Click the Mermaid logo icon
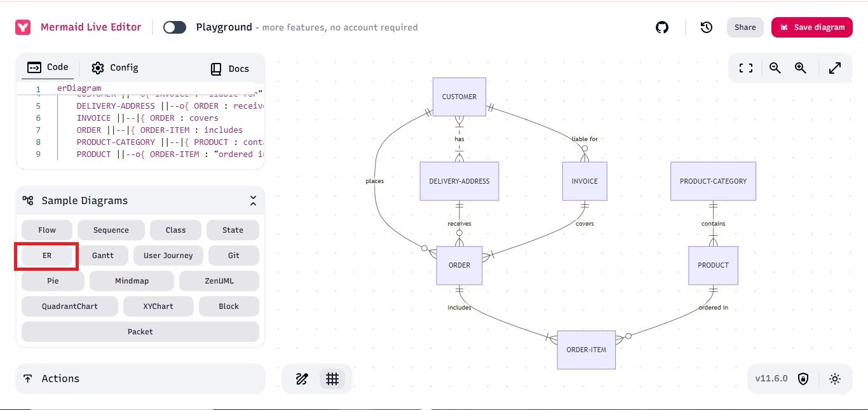The width and height of the screenshot is (868, 410). (24, 27)
